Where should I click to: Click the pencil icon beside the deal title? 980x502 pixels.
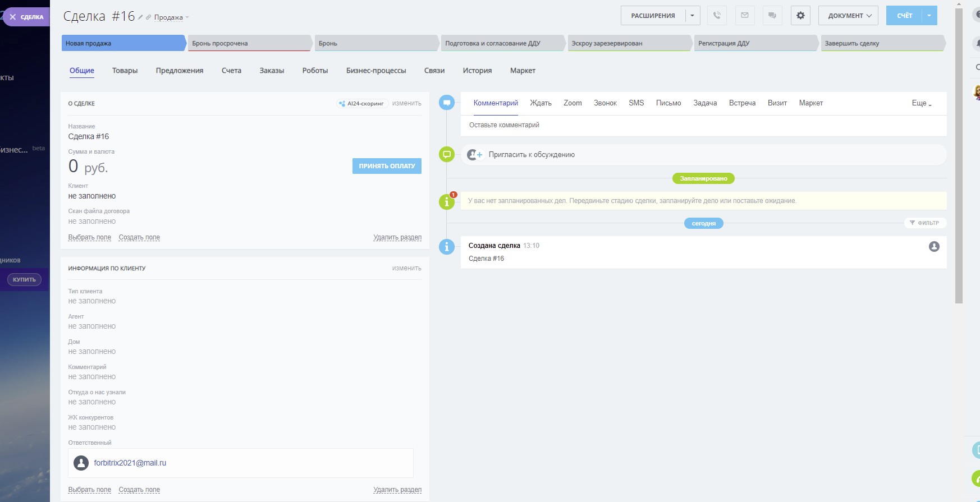click(x=140, y=17)
